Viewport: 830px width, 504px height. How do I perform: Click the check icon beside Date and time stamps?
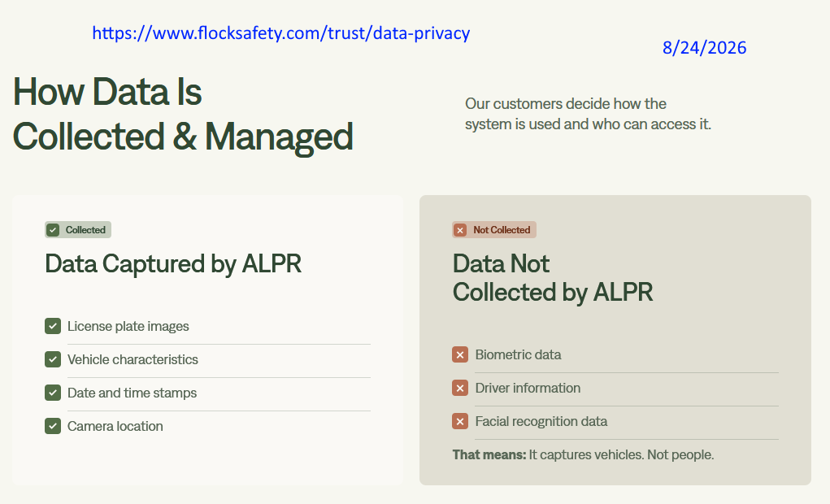53,393
